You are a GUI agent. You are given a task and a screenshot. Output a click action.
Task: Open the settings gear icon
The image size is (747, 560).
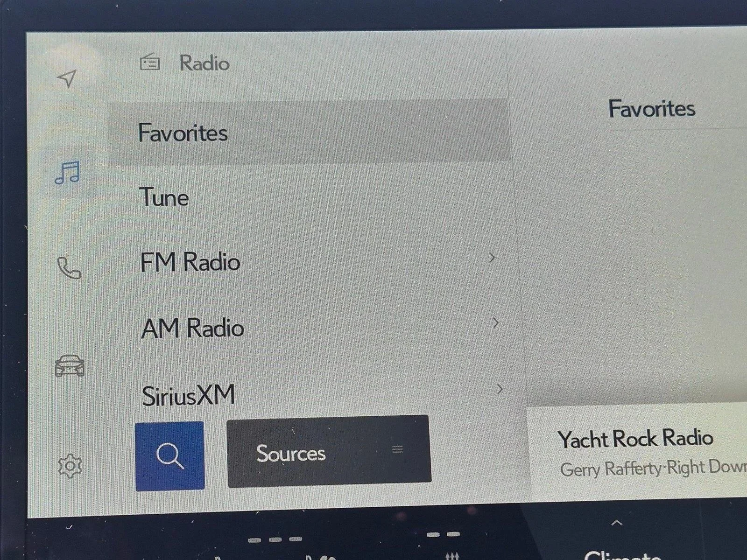click(x=70, y=465)
